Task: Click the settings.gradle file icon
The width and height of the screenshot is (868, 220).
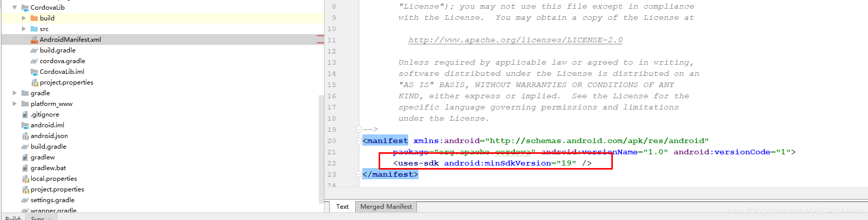Action: click(x=25, y=200)
